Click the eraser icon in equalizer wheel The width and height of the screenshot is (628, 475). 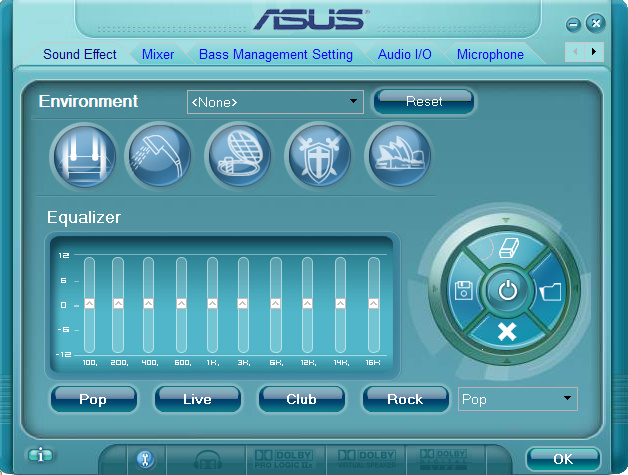tap(507, 248)
